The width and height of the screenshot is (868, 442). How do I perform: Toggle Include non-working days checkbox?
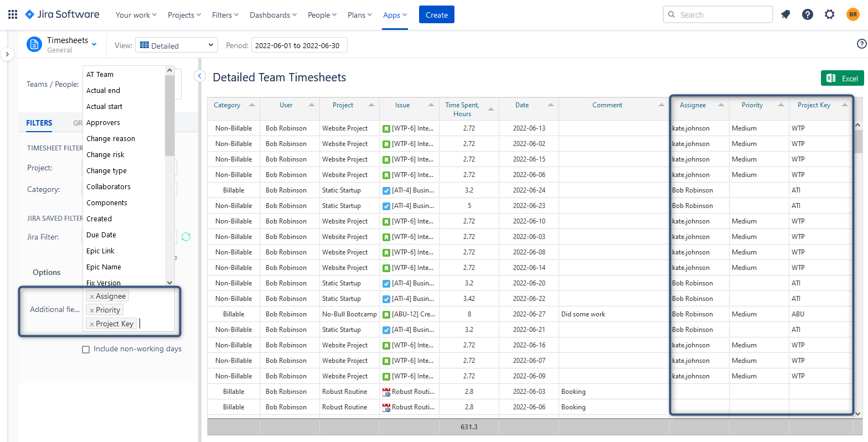pos(86,350)
